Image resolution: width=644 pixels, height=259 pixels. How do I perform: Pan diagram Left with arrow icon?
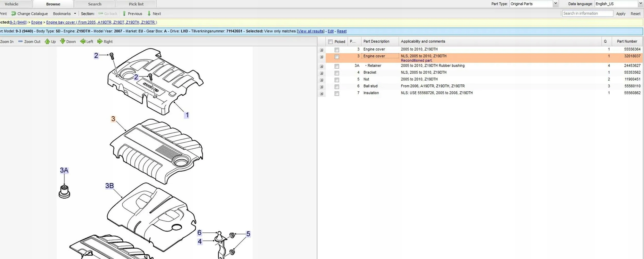click(83, 41)
